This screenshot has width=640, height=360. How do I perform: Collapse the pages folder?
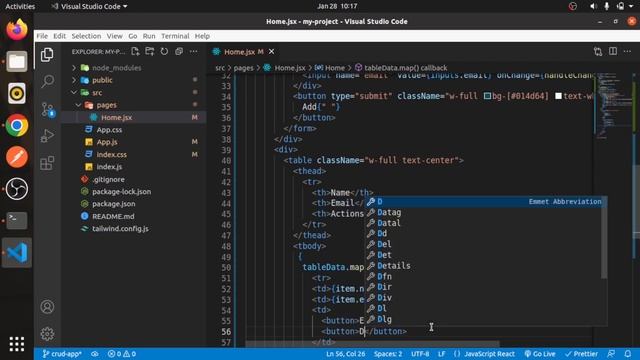[x=107, y=105]
